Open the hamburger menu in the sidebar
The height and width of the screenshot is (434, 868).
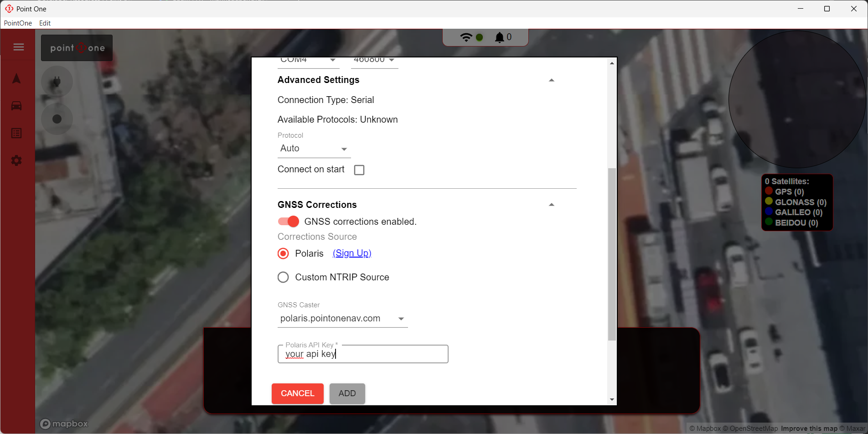(18, 47)
